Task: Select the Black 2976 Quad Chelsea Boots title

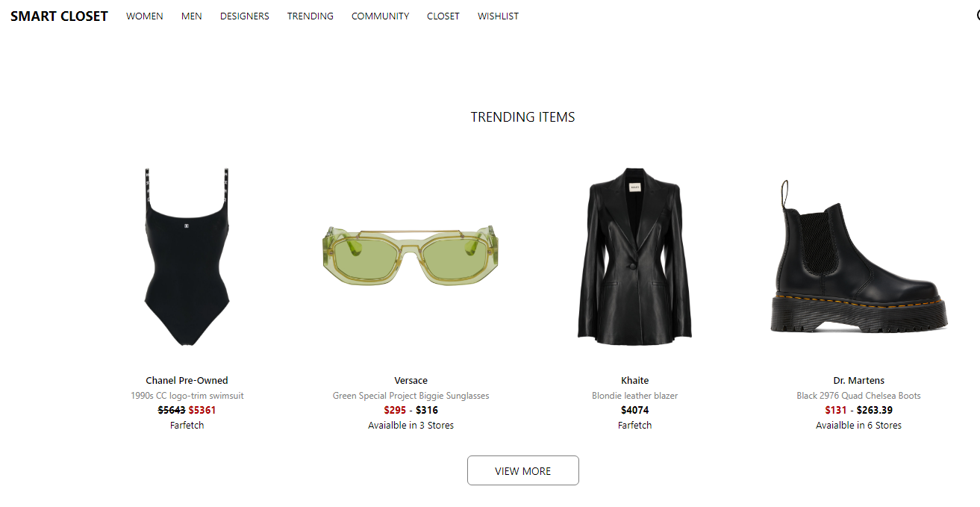Action: tap(859, 395)
